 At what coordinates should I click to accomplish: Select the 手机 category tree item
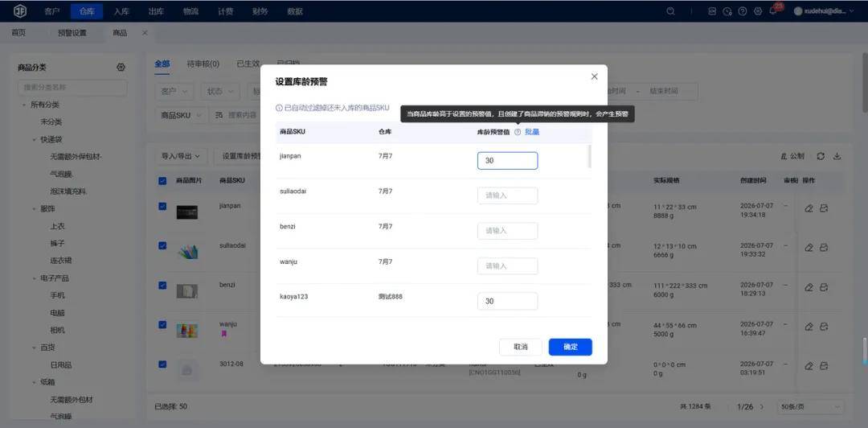[58, 295]
